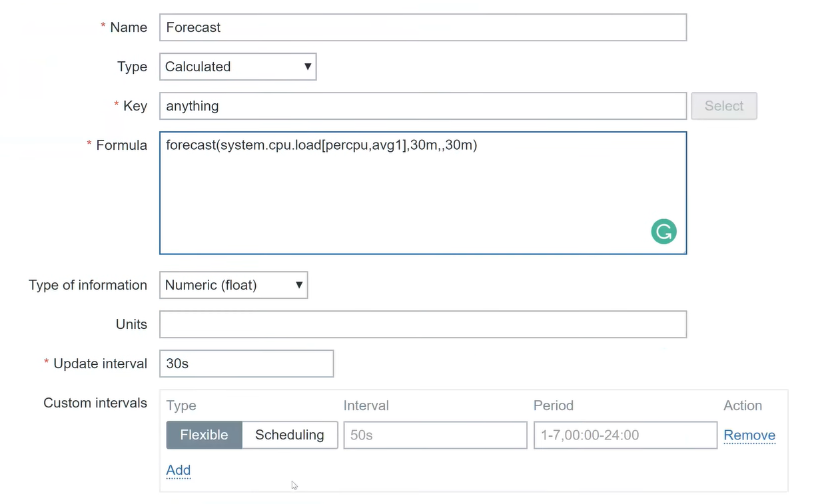Open the Type dropdown showing Calculated

point(238,67)
